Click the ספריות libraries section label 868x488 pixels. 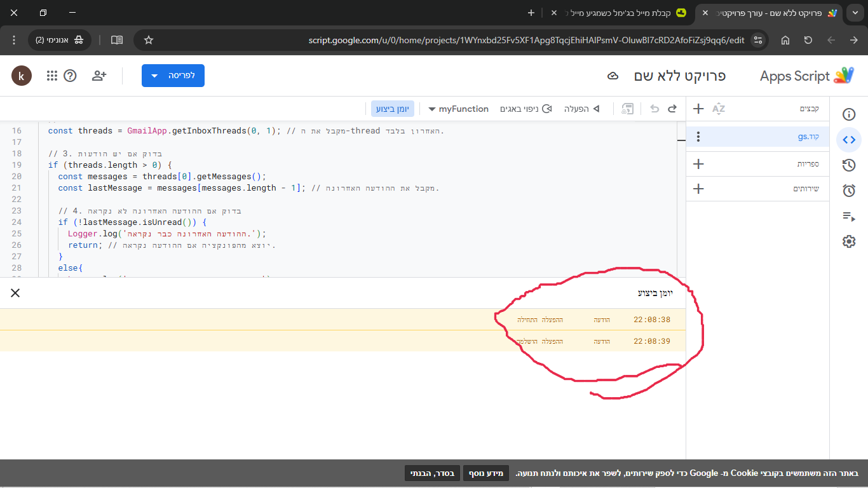[808, 164]
